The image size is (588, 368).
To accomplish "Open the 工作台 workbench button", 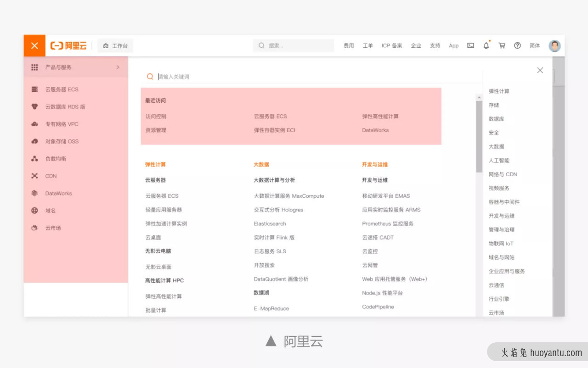I will [x=115, y=46].
